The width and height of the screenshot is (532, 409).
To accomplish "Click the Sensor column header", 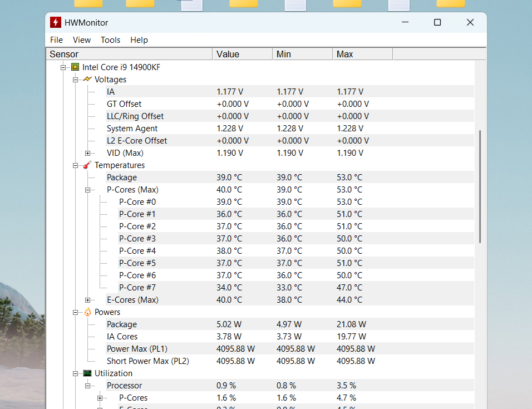I will click(129, 54).
